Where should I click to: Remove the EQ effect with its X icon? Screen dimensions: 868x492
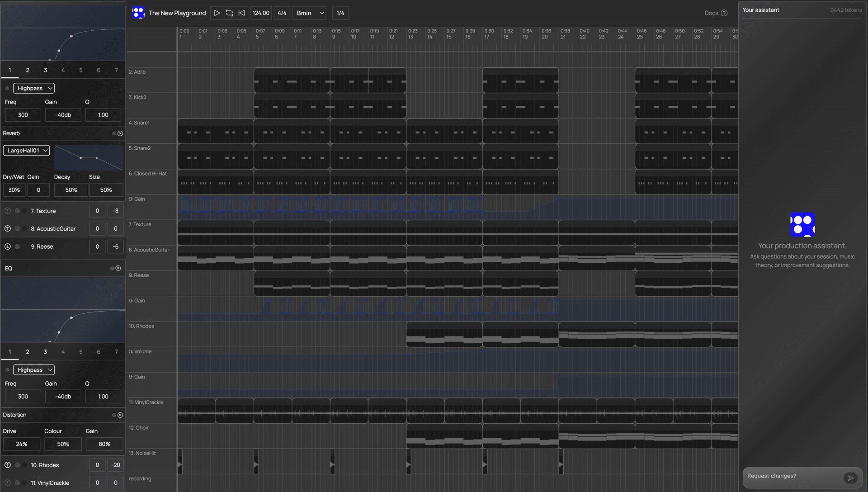118,268
